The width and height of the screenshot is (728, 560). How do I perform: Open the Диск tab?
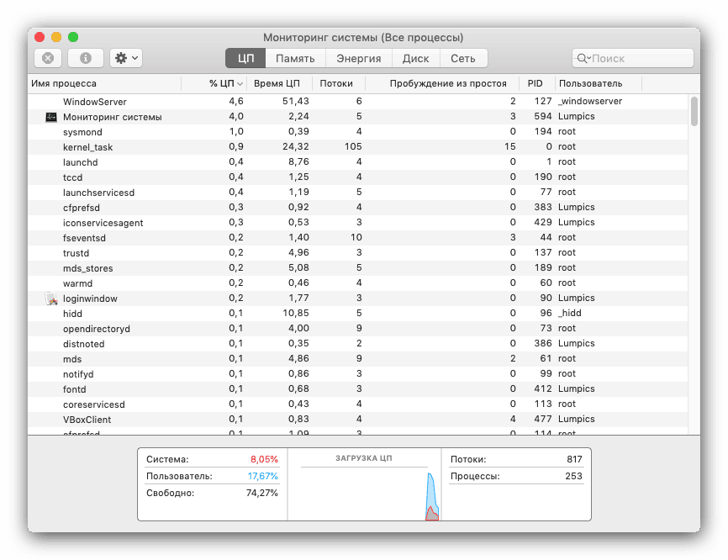(x=418, y=58)
